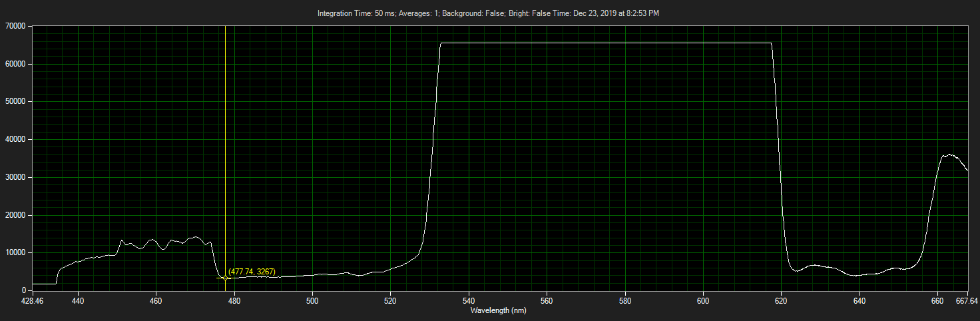Click y-axis label 60000
The width and height of the screenshot is (980, 321).
coord(15,64)
